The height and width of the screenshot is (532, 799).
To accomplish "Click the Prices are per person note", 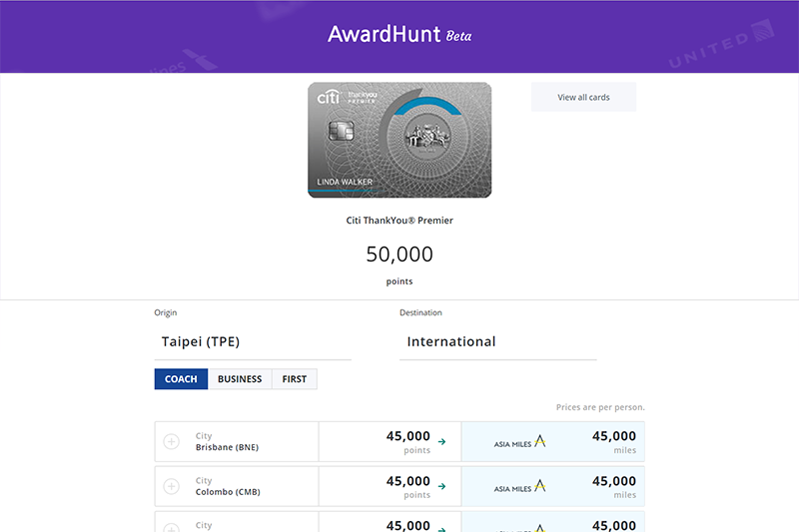I will [x=600, y=407].
